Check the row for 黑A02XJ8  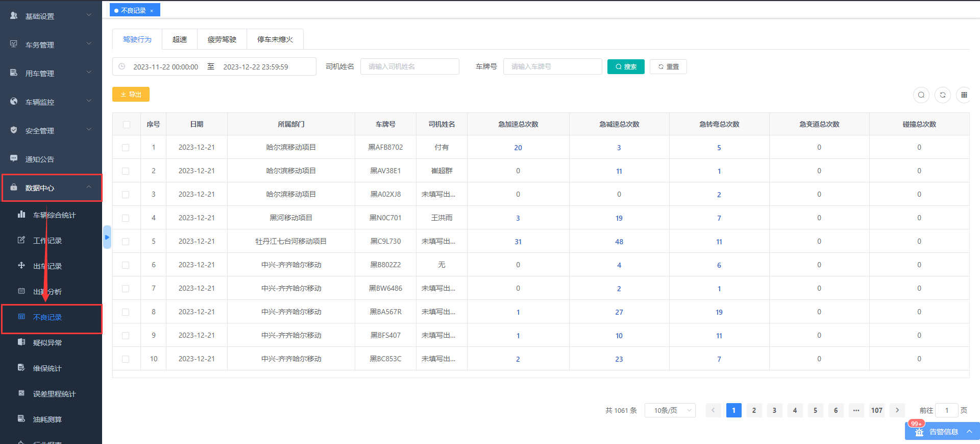coord(126,195)
